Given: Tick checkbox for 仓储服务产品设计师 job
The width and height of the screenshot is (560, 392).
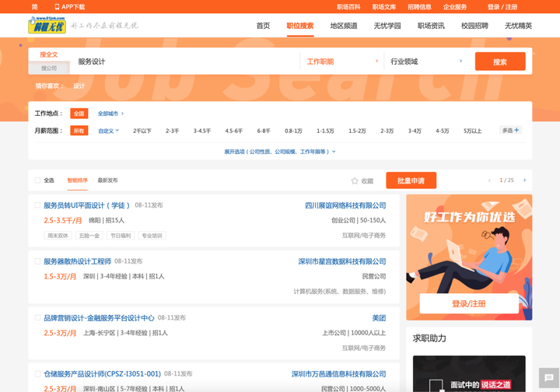Looking at the screenshot, I should (x=37, y=374).
